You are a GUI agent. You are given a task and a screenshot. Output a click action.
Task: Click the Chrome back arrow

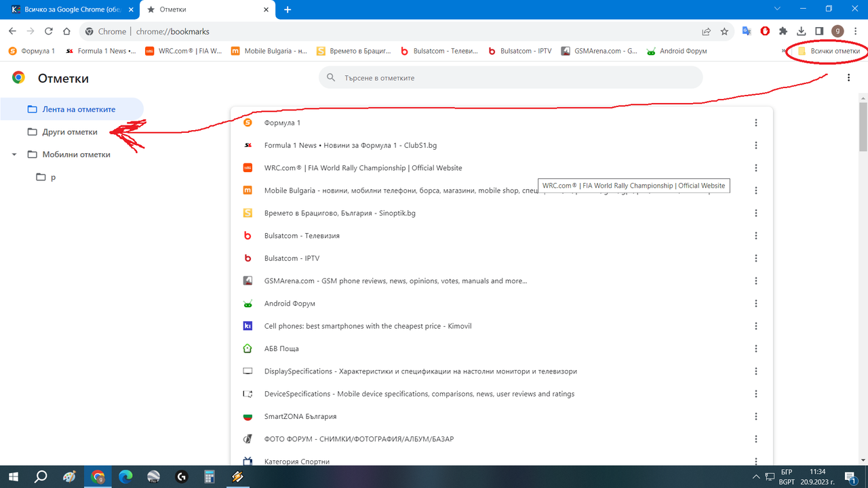pyautogui.click(x=12, y=31)
